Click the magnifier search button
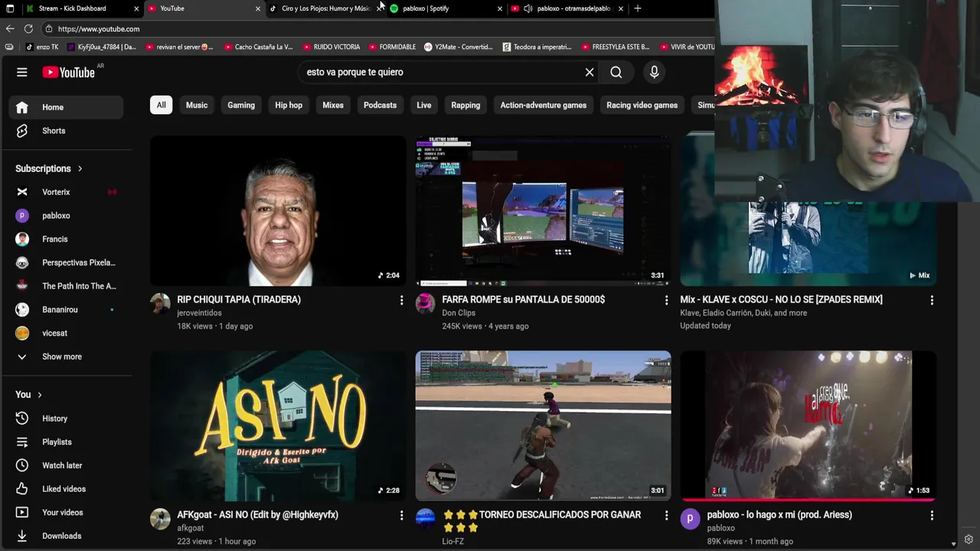This screenshot has width=980, height=551. [x=616, y=72]
